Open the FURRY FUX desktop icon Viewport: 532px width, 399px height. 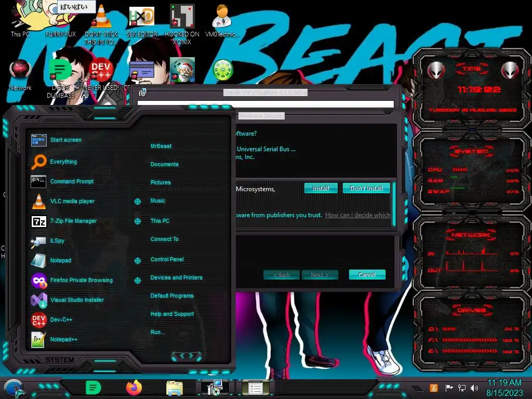point(60,20)
